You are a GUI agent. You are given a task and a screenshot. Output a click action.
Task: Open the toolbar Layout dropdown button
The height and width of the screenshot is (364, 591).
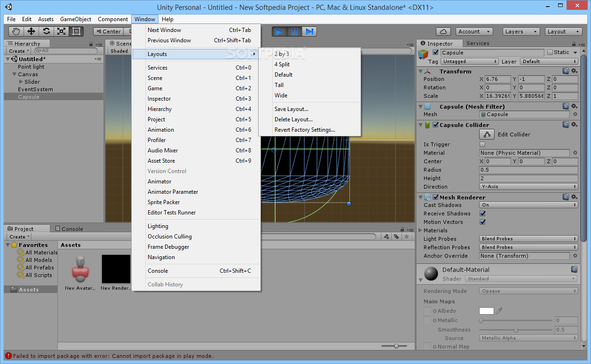[x=564, y=32]
